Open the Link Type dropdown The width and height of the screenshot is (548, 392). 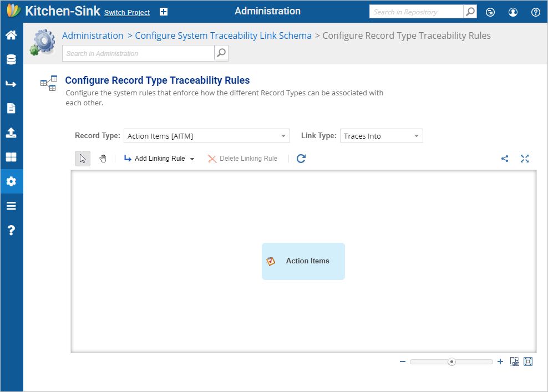pos(381,135)
